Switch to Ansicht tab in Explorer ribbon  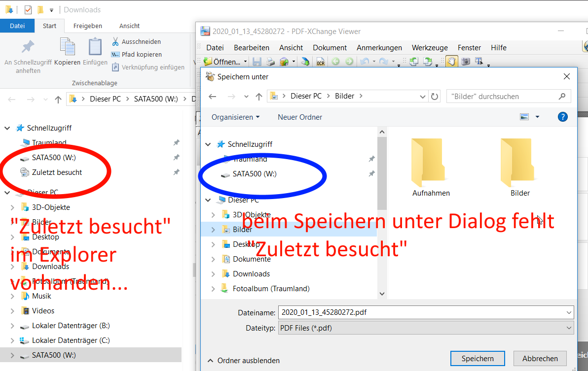click(x=129, y=26)
